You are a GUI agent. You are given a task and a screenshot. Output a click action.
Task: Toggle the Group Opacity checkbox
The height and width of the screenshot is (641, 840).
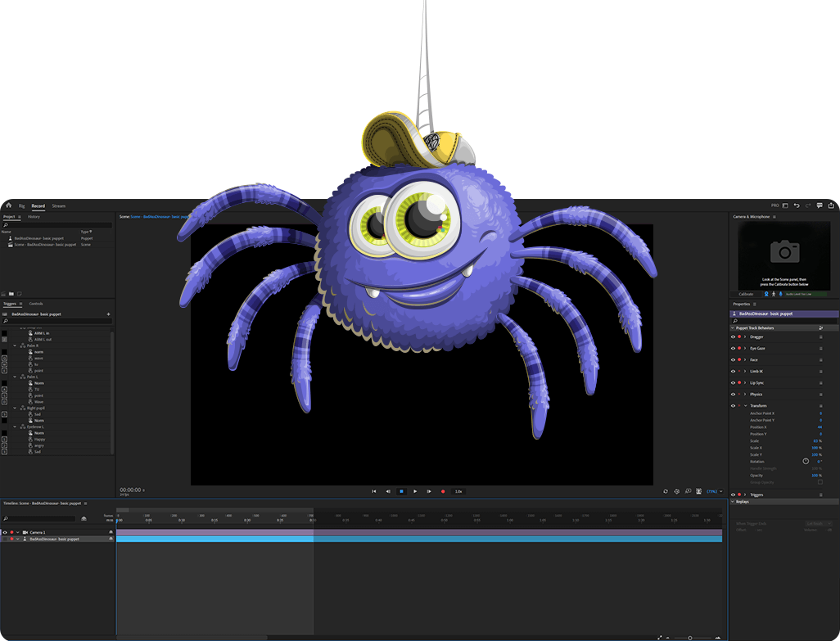820,482
